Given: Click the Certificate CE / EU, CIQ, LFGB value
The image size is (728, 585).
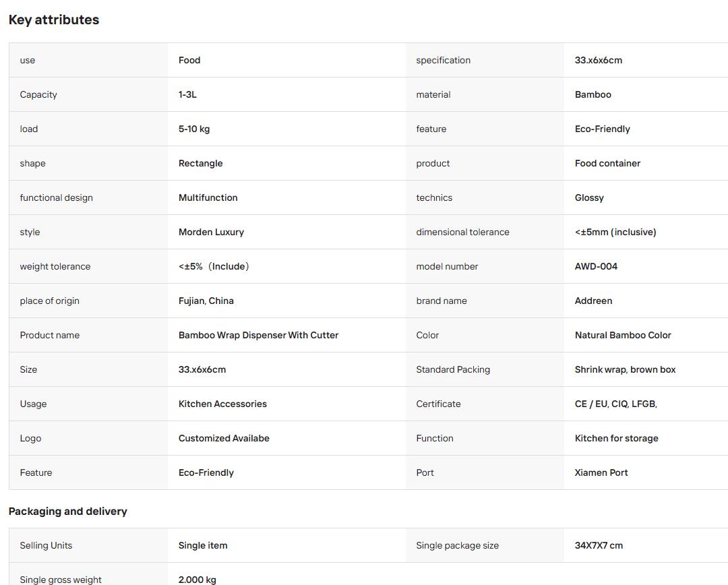Looking at the screenshot, I should coord(616,404).
